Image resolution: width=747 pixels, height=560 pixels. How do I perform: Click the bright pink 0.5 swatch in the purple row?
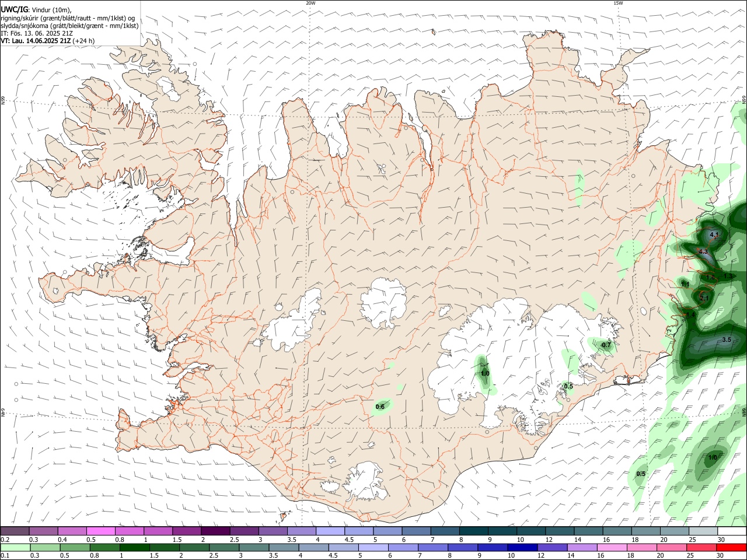100,531
